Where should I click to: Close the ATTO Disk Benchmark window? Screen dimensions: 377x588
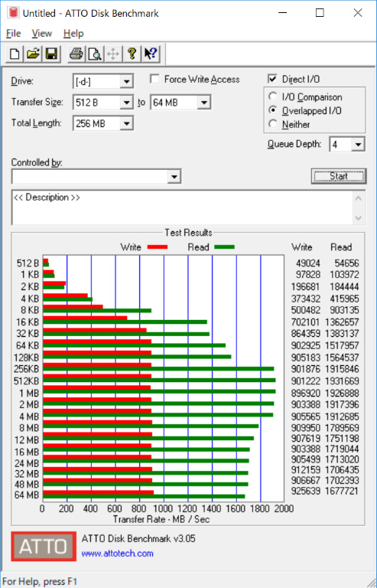point(358,13)
